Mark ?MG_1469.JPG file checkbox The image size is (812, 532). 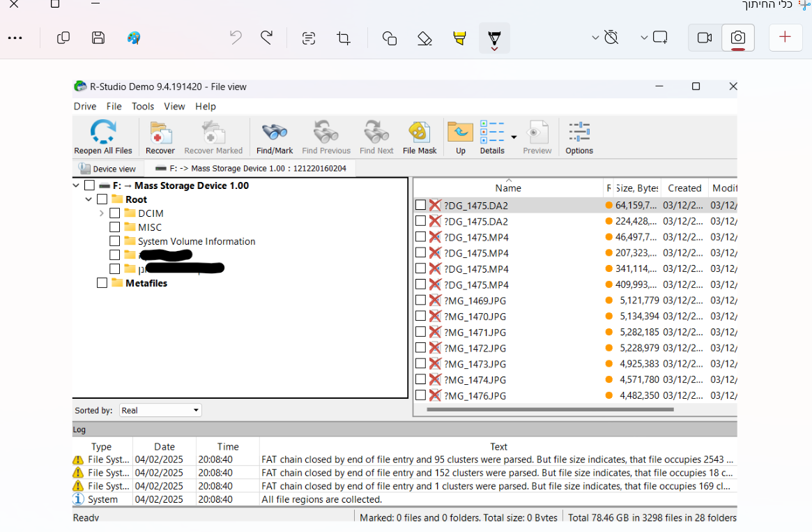[420, 301]
